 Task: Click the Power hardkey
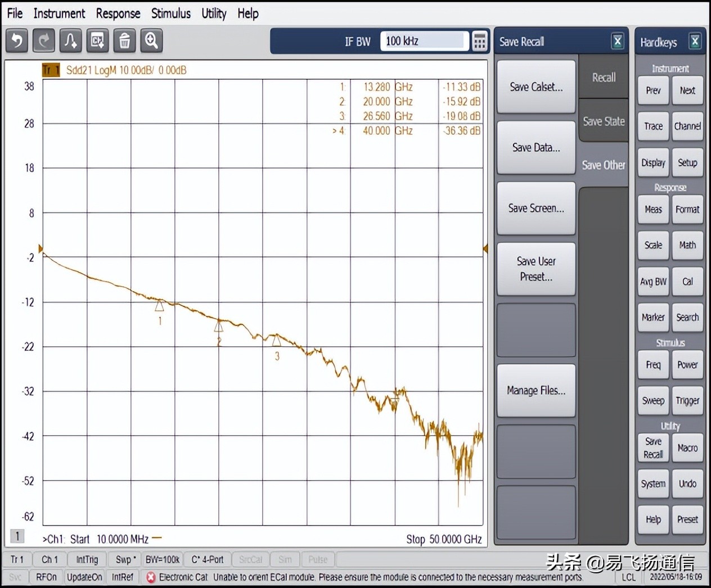click(687, 365)
